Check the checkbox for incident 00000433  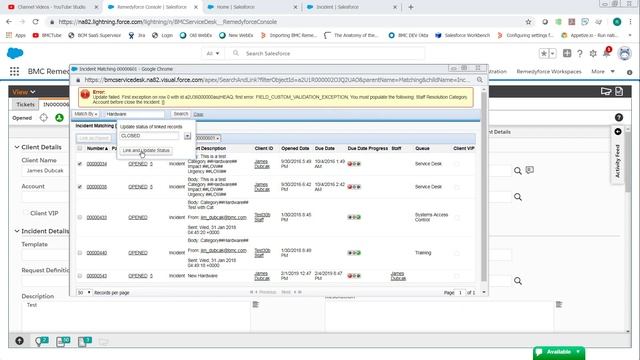click(x=80, y=218)
